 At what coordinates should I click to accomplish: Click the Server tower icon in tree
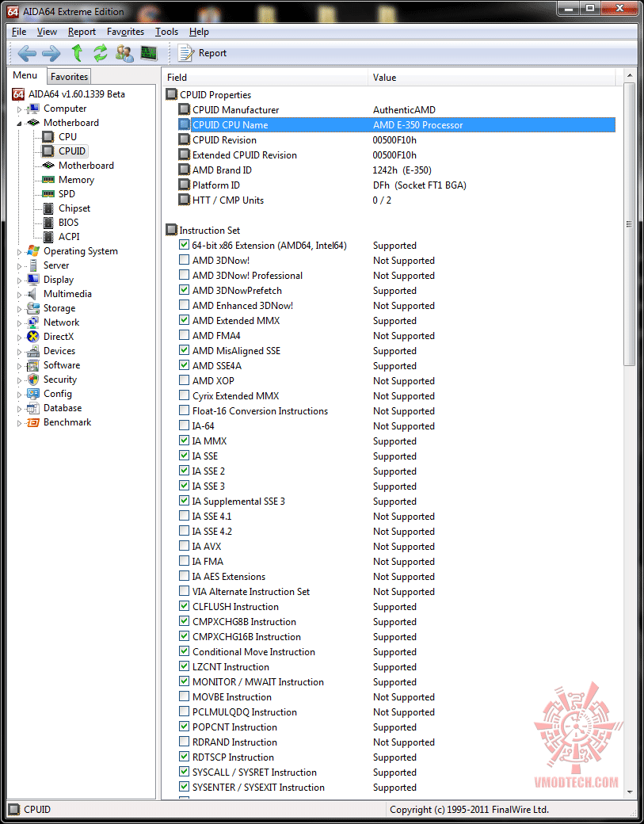(x=33, y=265)
